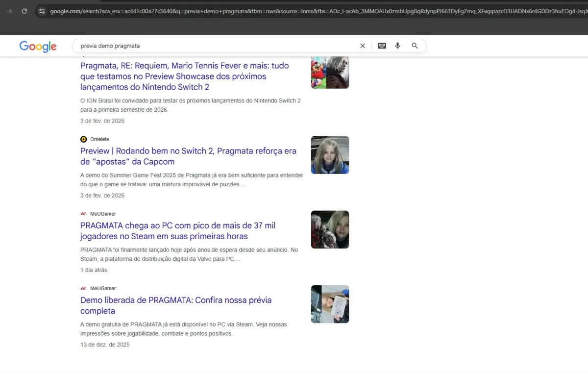588x373 pixels.
Task: Click the '13 de dez. de 2025' date
Action: pos(105,345)
